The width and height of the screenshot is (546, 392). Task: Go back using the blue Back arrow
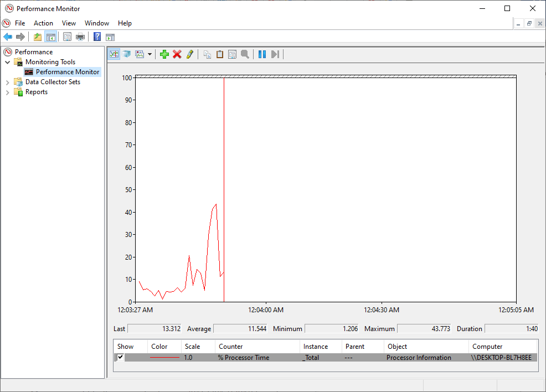coord(8,37)
